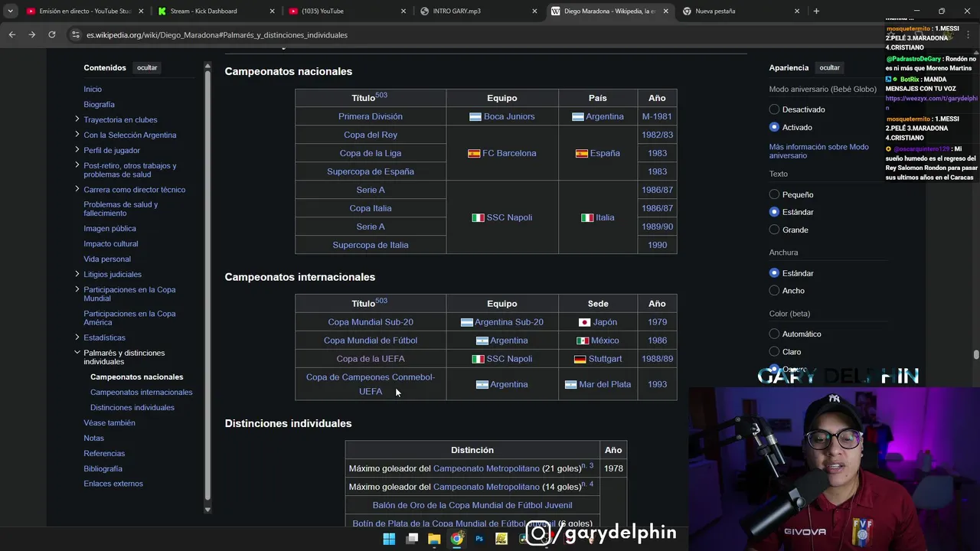Open Task View on the taskbar
The width and height of the screenshot is (980, 551).
[x=412, y=539]
